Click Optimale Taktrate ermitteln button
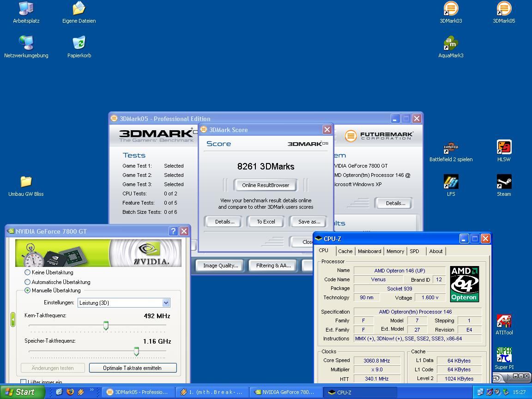Screen dimensions: 532x399 133,368
